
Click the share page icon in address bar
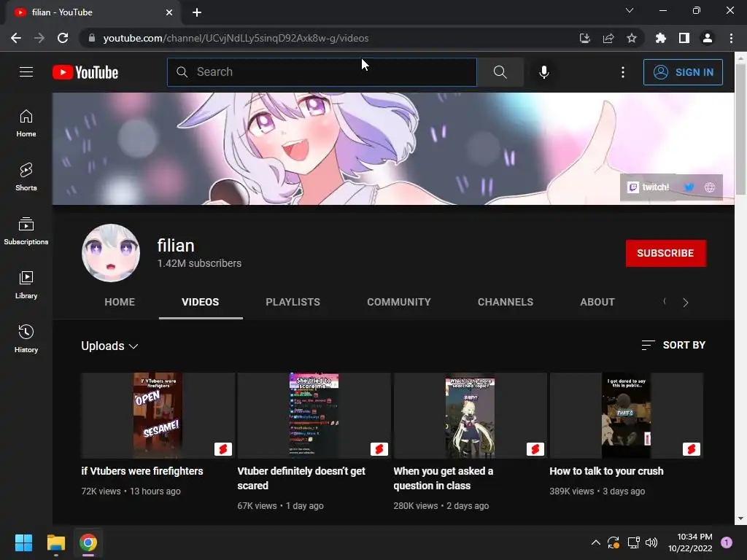[x=608, y=38]
